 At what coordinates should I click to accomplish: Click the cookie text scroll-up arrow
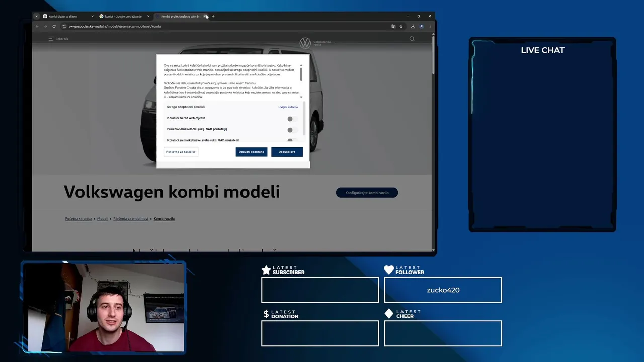pos(301,65)
